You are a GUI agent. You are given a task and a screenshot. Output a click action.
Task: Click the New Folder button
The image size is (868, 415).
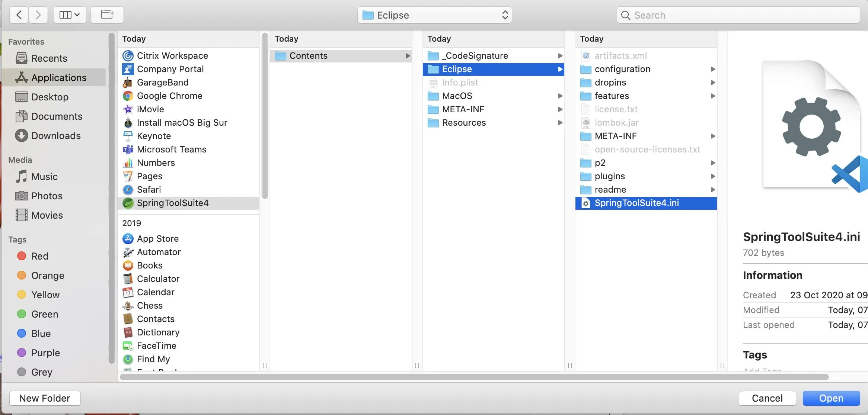click(x=45, y=398)
